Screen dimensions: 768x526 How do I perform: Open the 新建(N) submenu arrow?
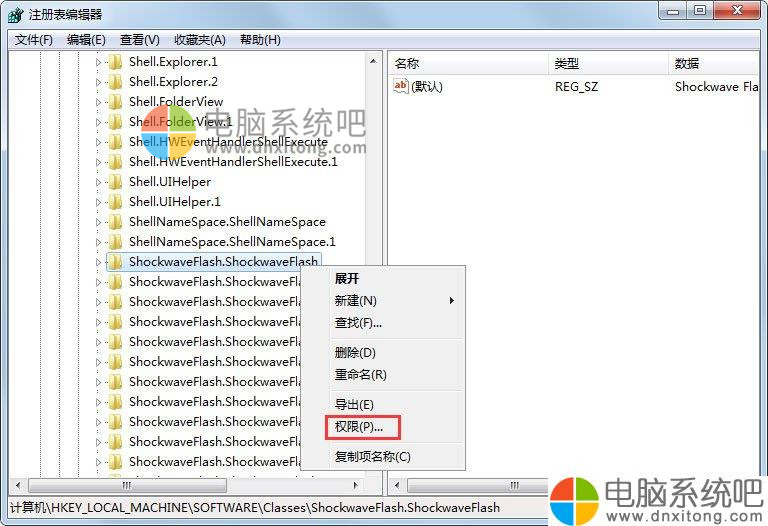[x=452, y=300]
